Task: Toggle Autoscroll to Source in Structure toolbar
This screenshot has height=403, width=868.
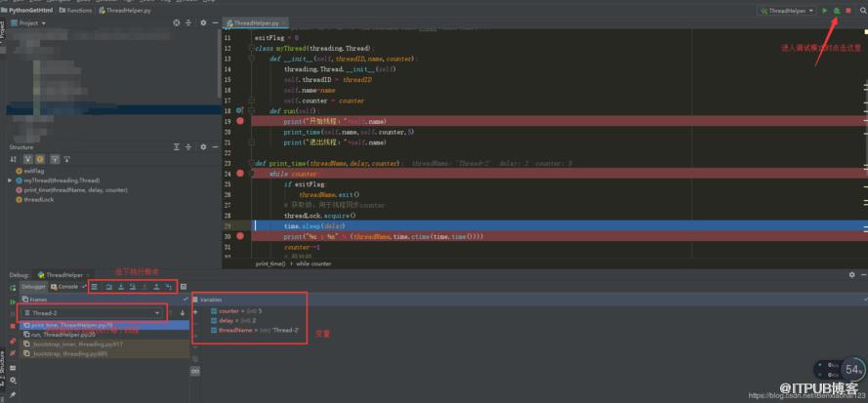Action: click(55, 159)
